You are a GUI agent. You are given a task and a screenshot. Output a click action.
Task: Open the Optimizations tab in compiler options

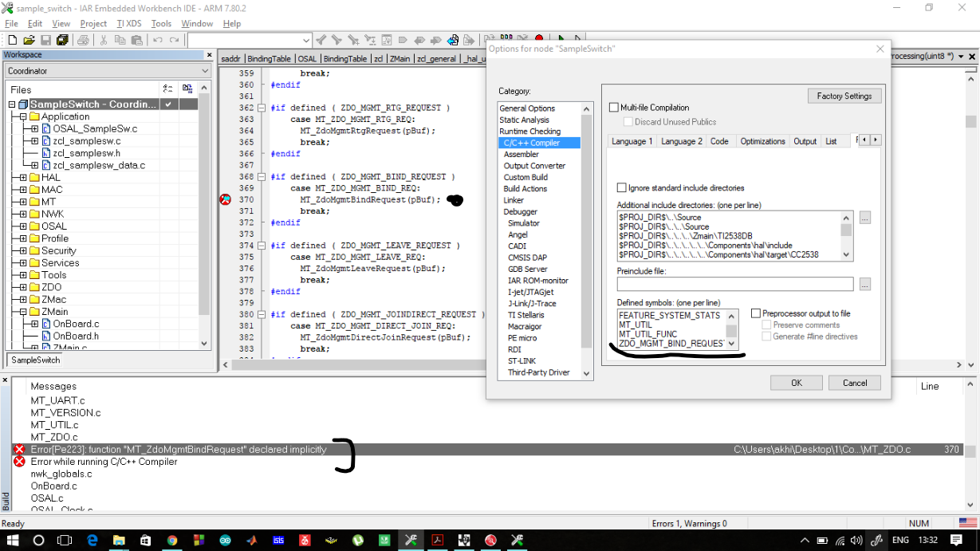pyautogui.click(x=762, y=141)
